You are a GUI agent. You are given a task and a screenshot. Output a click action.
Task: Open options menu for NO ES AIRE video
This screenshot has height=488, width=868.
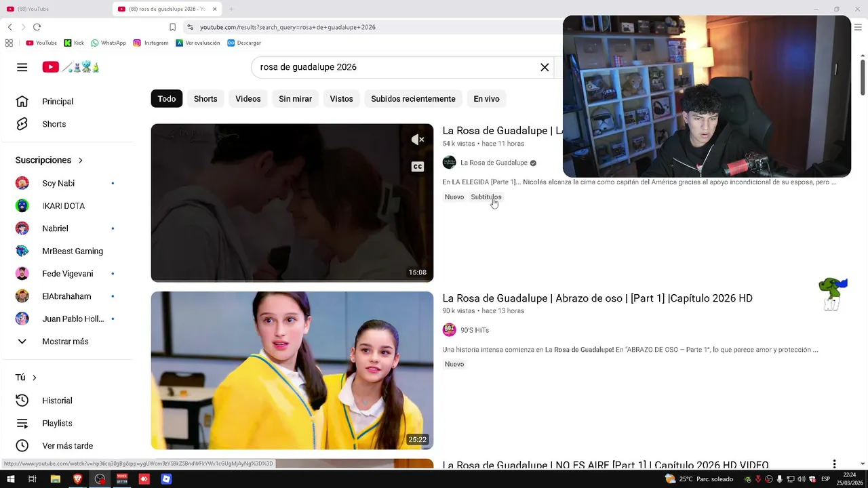coord(834,464)
